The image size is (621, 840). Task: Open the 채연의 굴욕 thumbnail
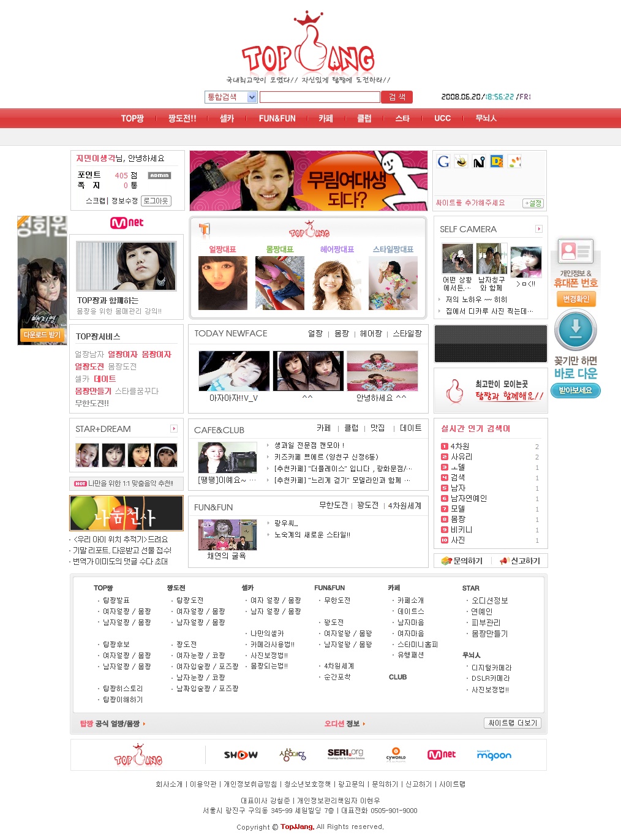(227, 534)
